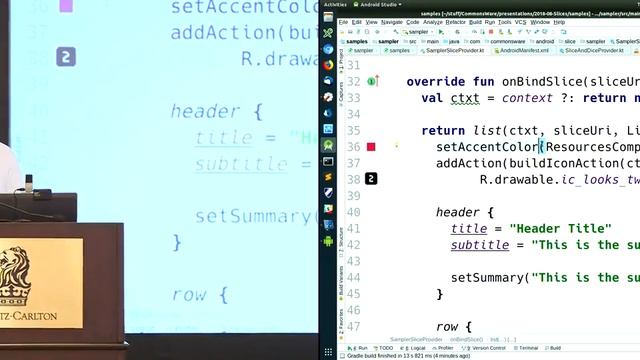Open the Android Studio dock icon
Image resolution: width=640 pixels, height=360 pixels.
point(328,145)
